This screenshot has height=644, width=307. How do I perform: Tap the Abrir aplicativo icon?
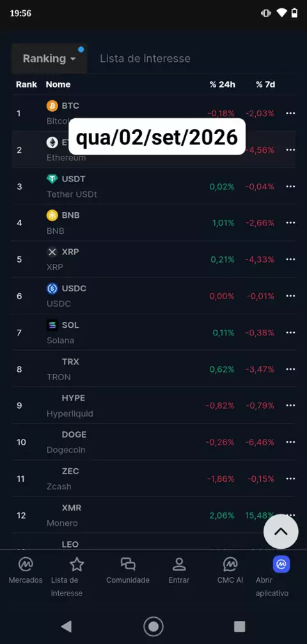[x=281, y=564]
